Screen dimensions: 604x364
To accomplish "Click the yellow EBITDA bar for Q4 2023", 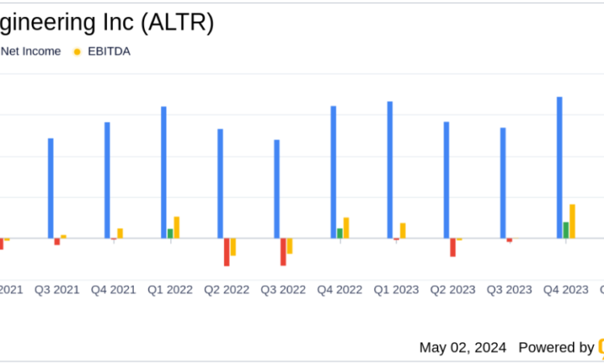I will click(572, 221).
